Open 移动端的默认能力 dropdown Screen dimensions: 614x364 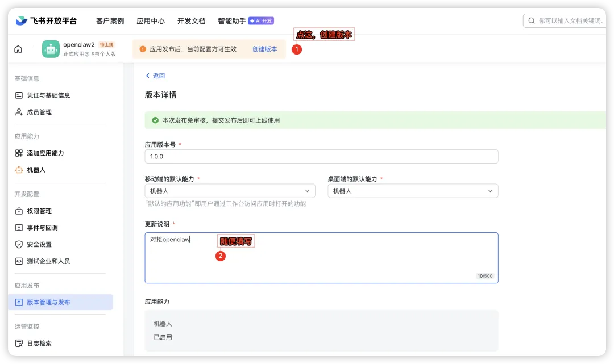(x=230, y=191)
